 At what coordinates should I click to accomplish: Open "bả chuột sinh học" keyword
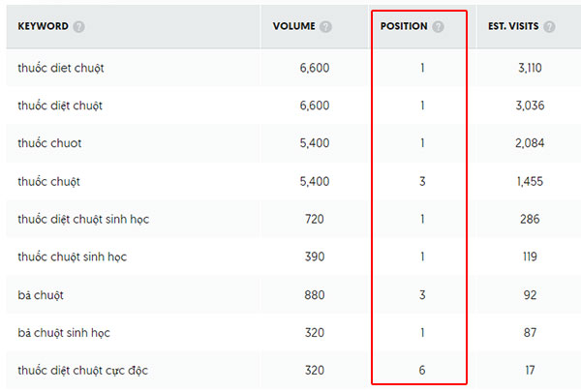click(64, 333)
